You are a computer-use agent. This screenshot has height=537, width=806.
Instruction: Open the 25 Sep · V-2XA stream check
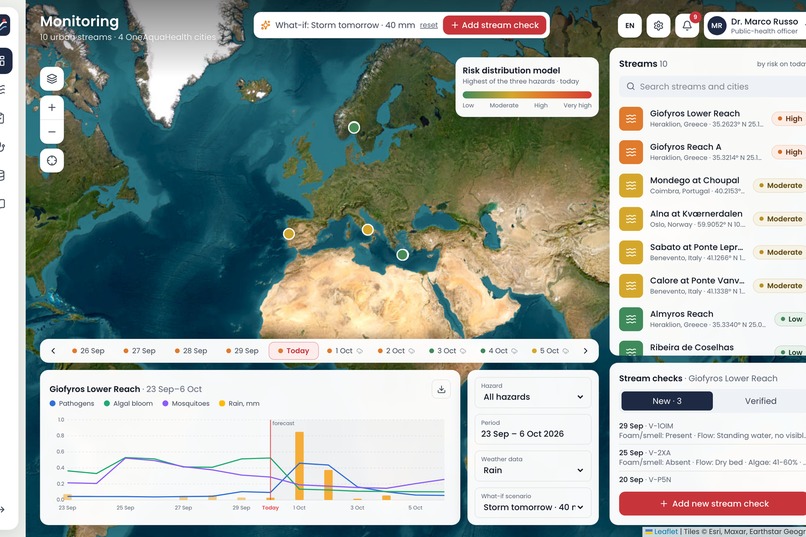click(712, 457)
